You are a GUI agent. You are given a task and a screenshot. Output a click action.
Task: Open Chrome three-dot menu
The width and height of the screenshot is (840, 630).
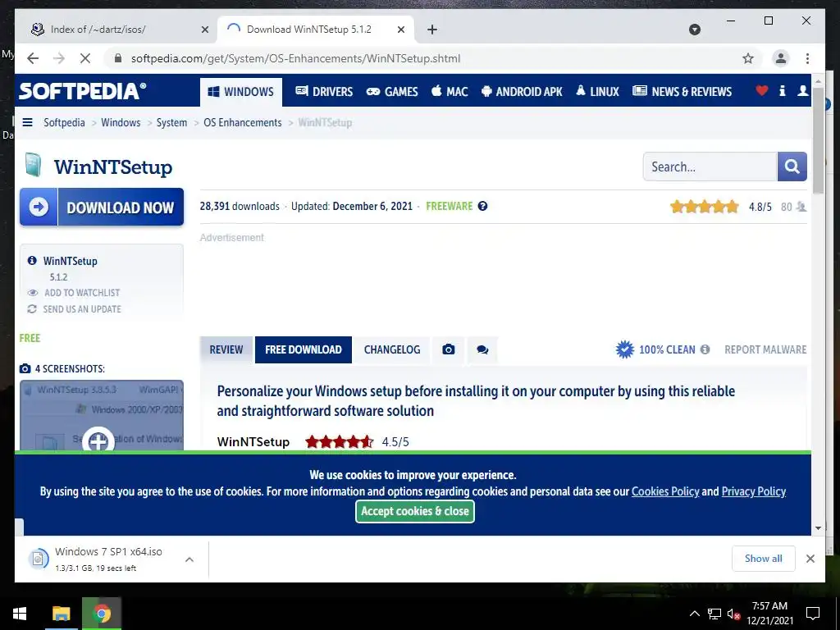[x=807, y=58]
